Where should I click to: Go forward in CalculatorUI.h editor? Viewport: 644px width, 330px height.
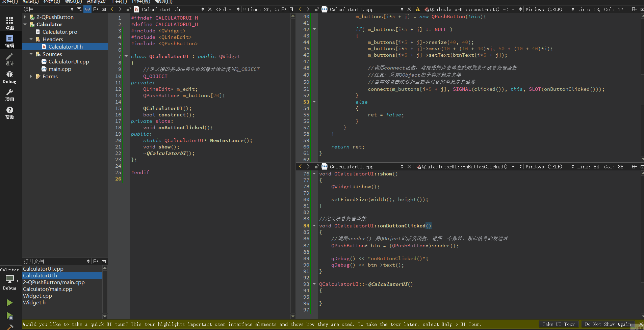click(x=120, y=9)
